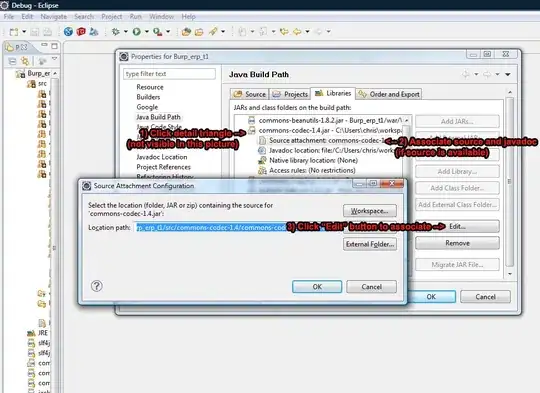Click the yellow Back navigation toolbar arrow

coord(297,32)
